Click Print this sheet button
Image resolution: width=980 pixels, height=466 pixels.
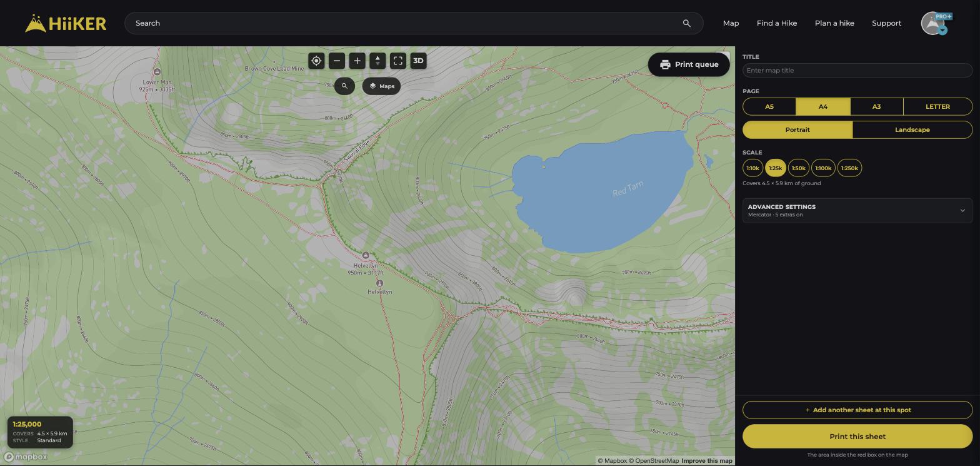857,437
